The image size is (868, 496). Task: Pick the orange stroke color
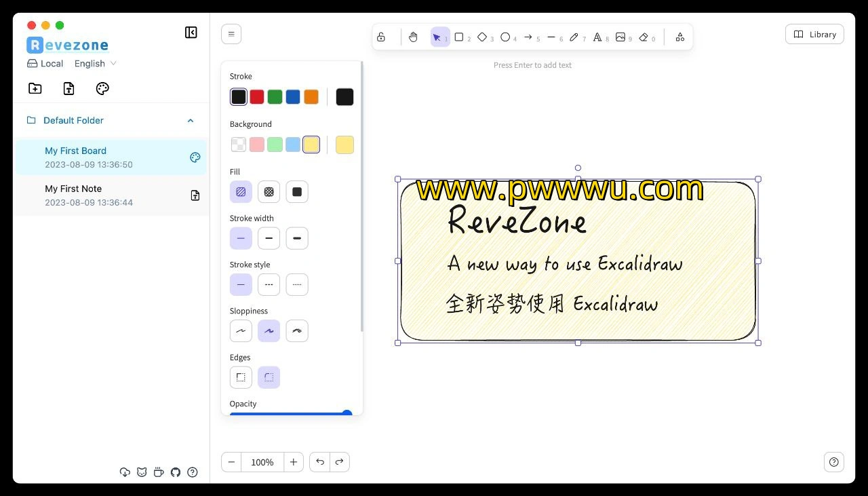[311, 97]
